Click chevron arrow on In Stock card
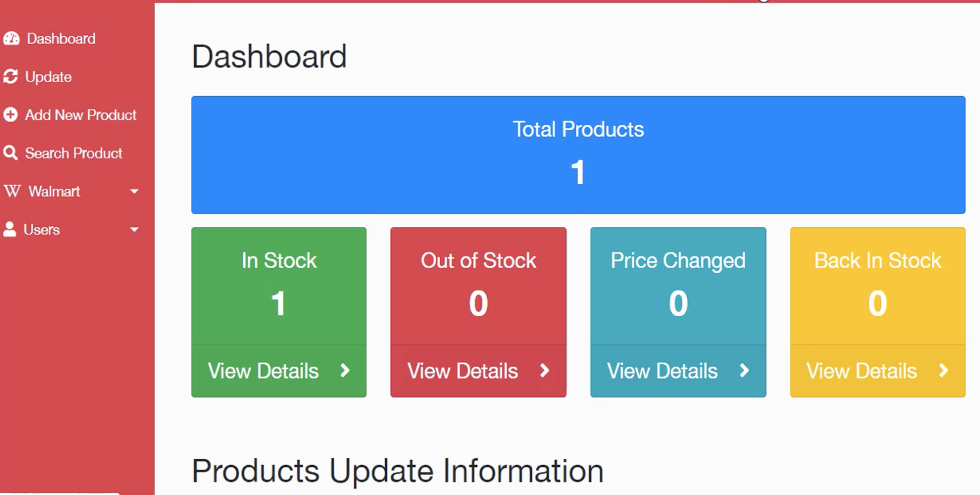 (345, 371)
